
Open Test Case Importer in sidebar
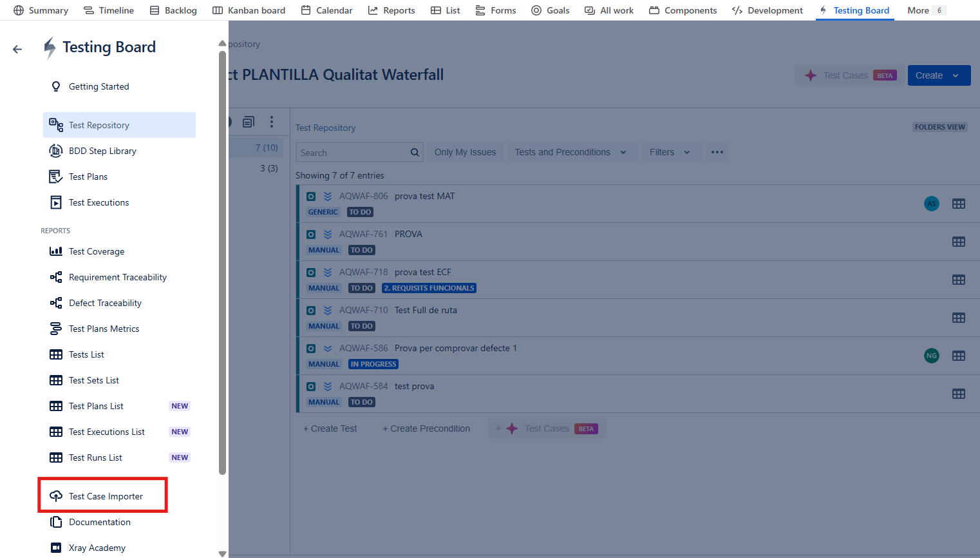[106, 496]
